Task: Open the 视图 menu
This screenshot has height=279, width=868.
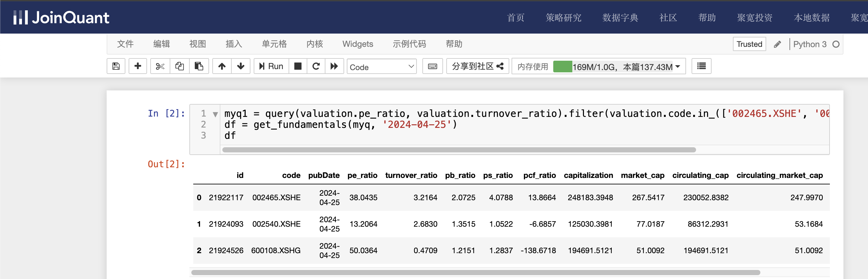Action: pyautogui.click(x=198, y=44)
